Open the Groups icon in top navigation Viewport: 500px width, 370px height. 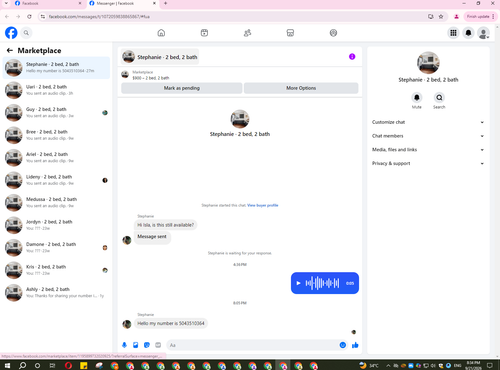coord(333,33)
